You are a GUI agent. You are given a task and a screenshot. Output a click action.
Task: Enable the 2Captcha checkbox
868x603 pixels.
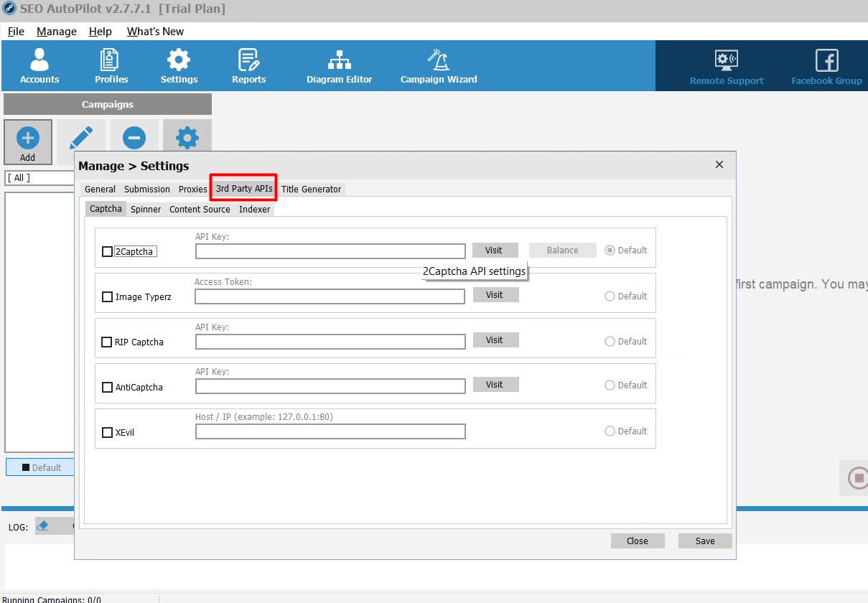tap(108, 252)
